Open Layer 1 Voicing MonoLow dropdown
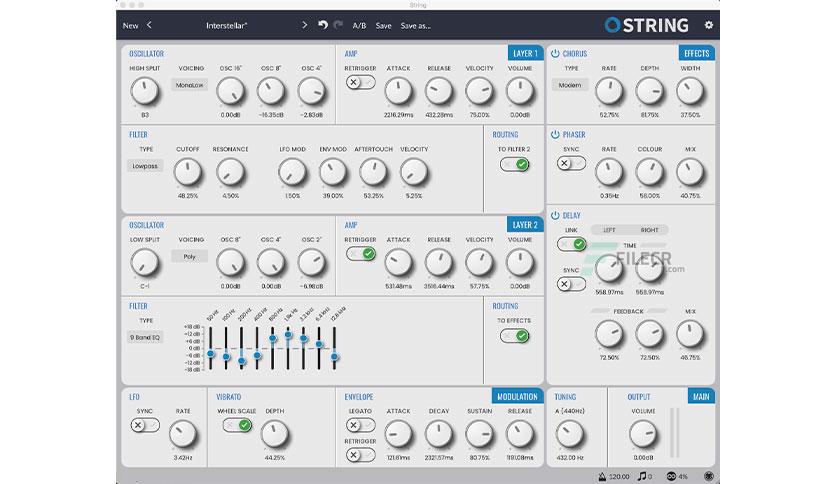 click(190, 85)
